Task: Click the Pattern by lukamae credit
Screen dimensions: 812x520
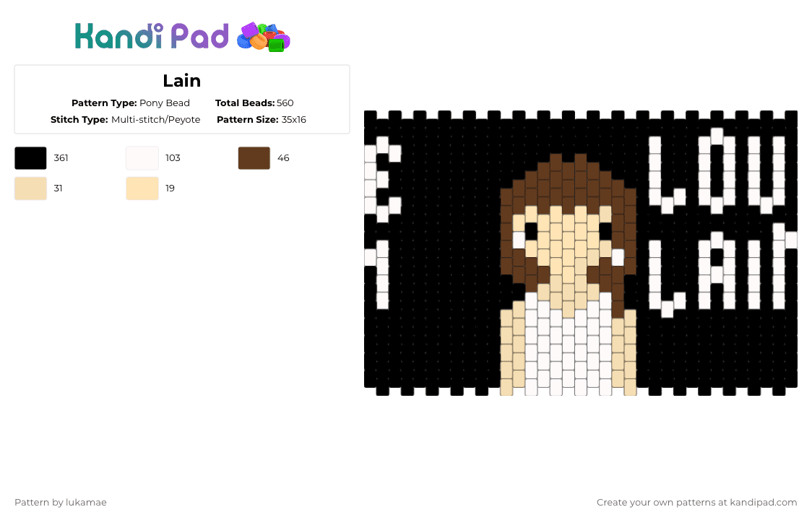Action: tap(61, 503)
